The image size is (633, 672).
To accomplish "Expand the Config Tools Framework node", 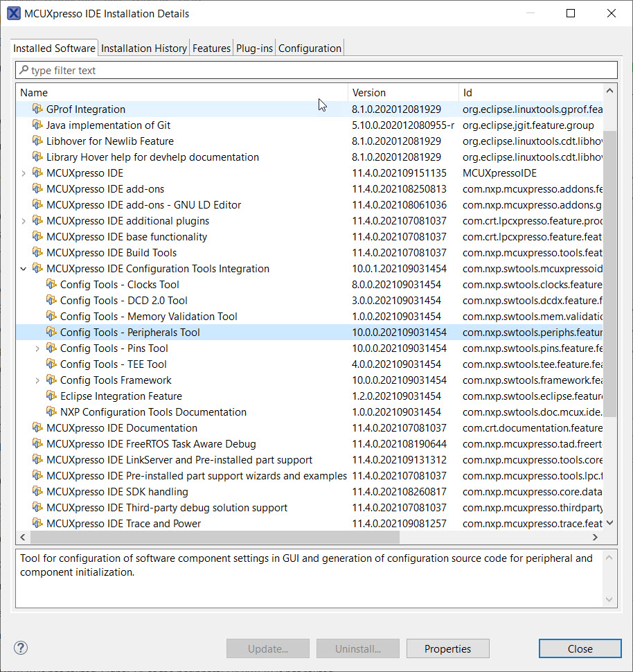I will (x=36, y=380).
